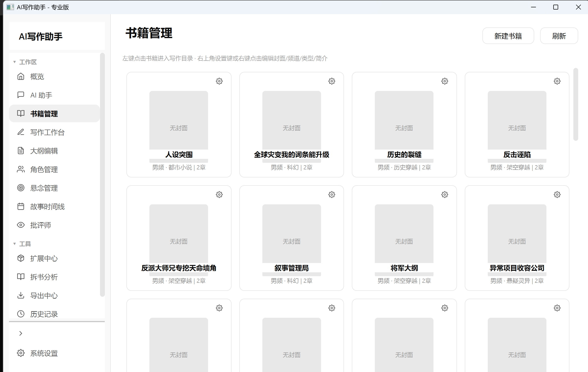Screen dimensions: 588x372
Task: Open settings gear for 人设突围 book
Action: (x=219, y=81)
